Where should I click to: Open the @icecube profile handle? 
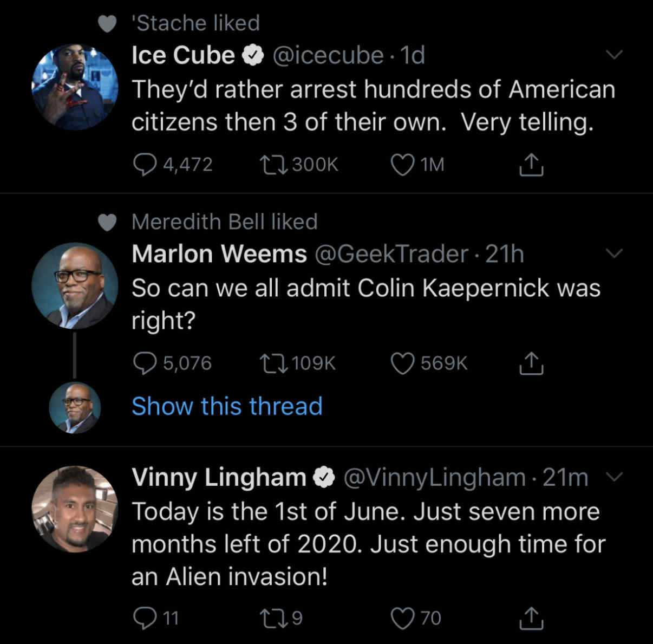pos(328,55)
